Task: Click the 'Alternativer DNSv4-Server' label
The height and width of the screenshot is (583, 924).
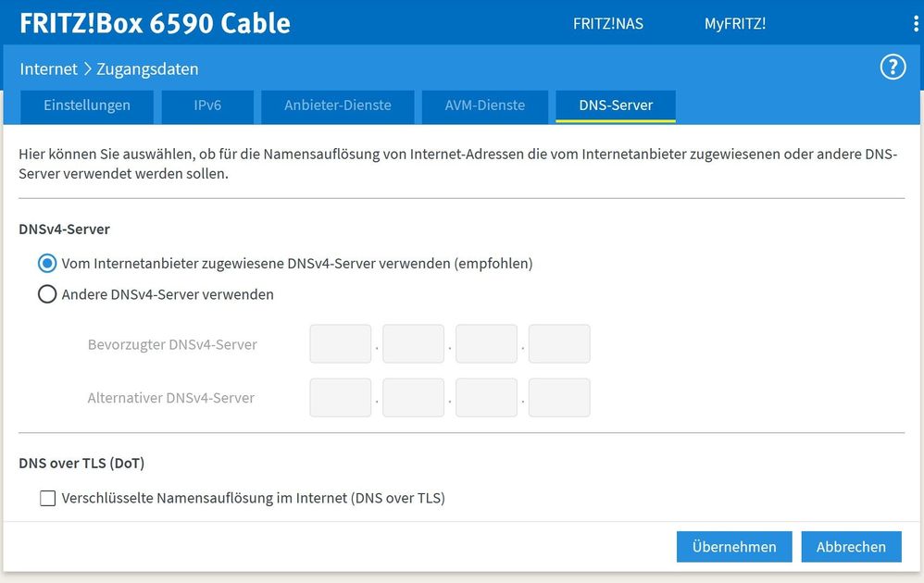Action: (x=171, y=398)
